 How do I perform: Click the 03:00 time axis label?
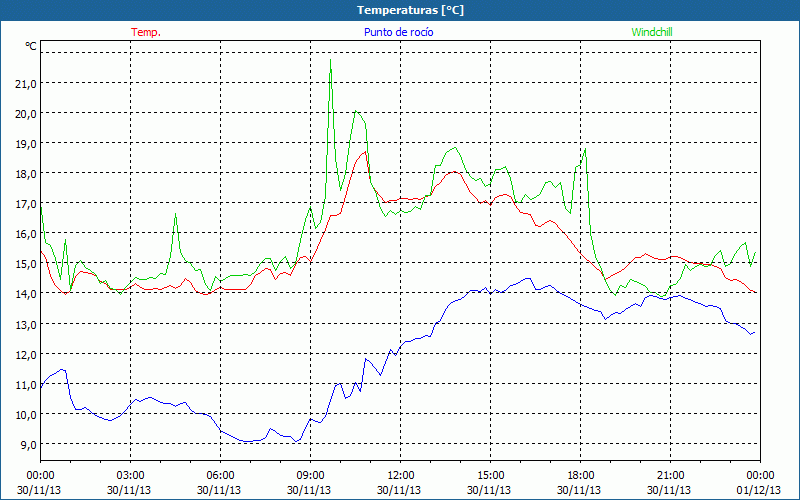[130, 476]
